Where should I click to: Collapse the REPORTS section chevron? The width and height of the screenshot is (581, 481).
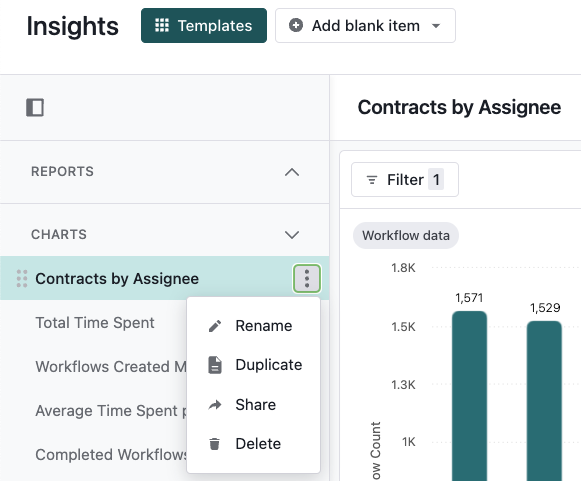point(292,172)
